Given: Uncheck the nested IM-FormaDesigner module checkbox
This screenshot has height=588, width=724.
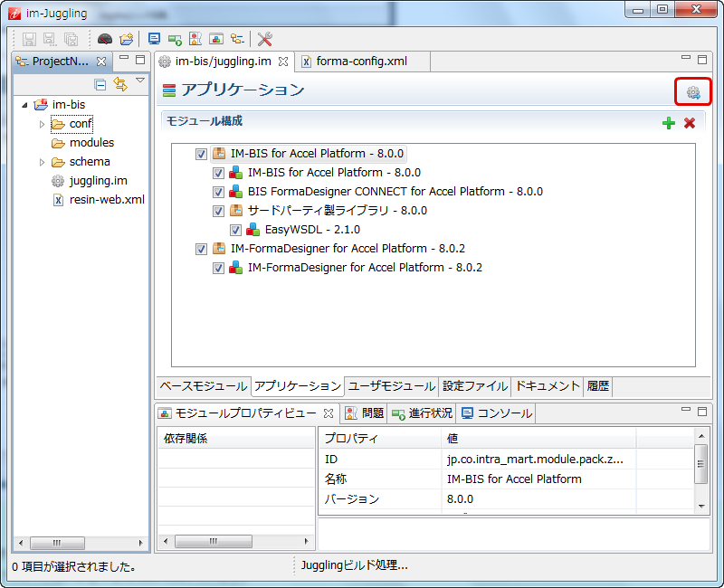Looking at the screenshot, I should tap(218, 268).
